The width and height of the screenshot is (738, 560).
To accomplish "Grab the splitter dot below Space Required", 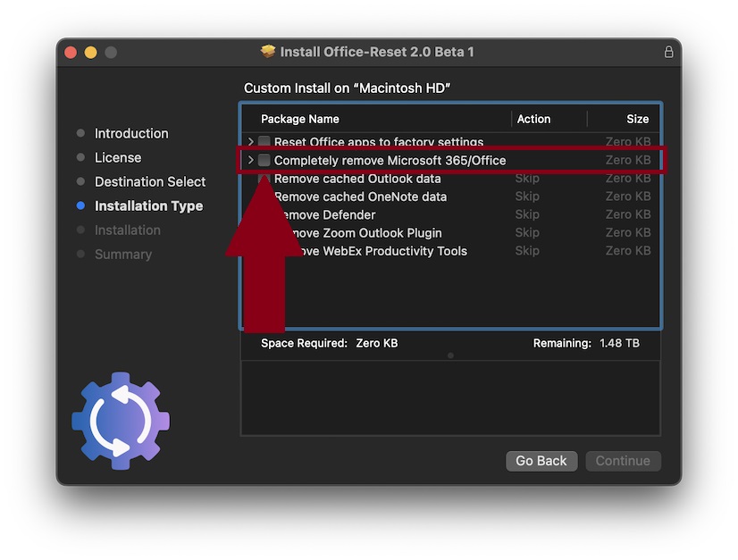I will (450, 355).
